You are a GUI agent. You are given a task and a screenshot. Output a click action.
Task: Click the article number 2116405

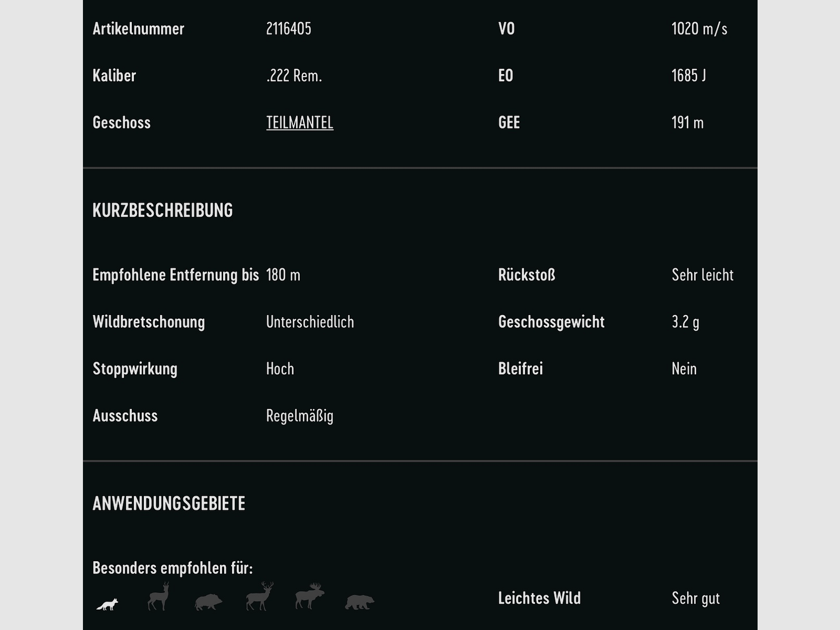tap(289, 28)
